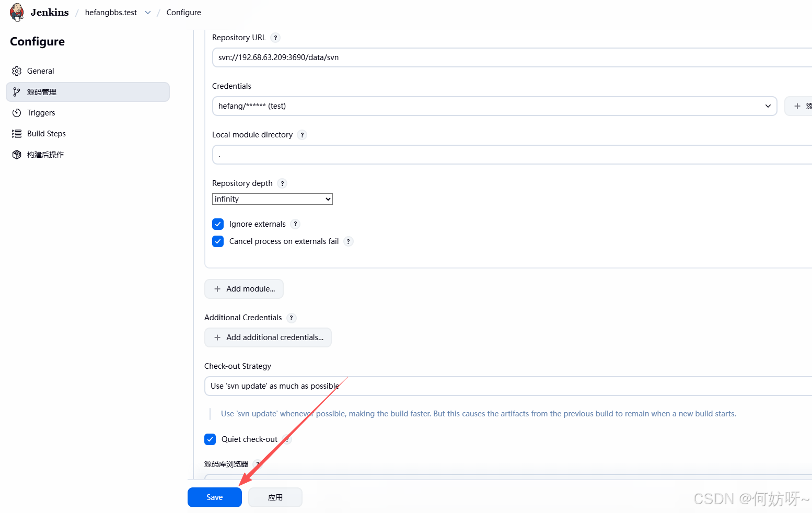This screenshot has height=513, width=812.
Task: Show help for Ignore externals
Action: 295,224
